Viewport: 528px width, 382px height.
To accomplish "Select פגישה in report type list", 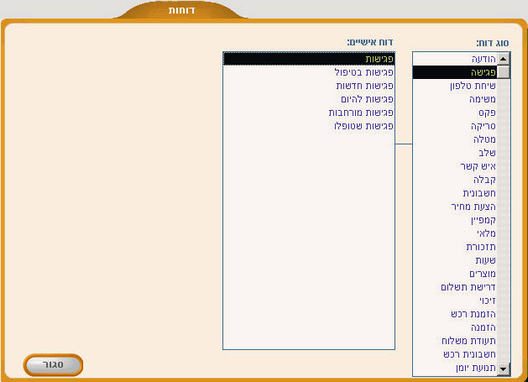I will click(455, 72).
